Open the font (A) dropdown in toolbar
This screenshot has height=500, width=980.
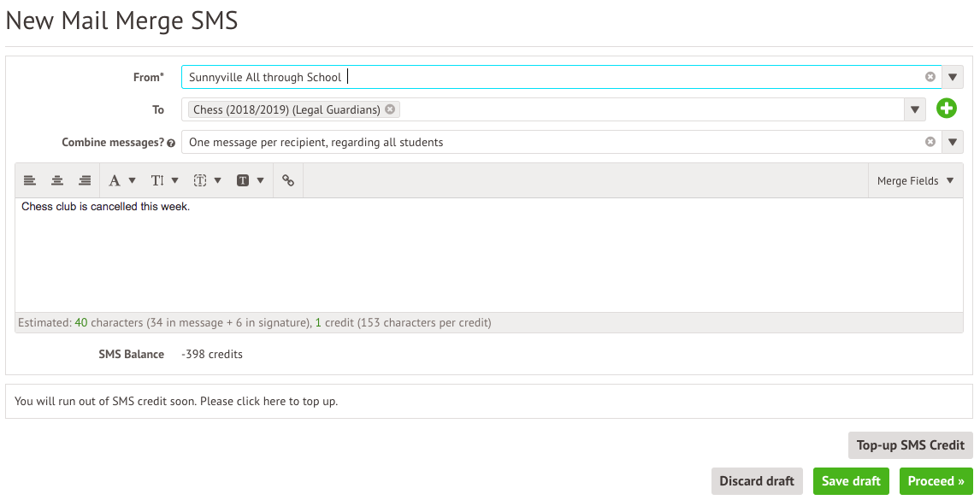tap(122, 180)
